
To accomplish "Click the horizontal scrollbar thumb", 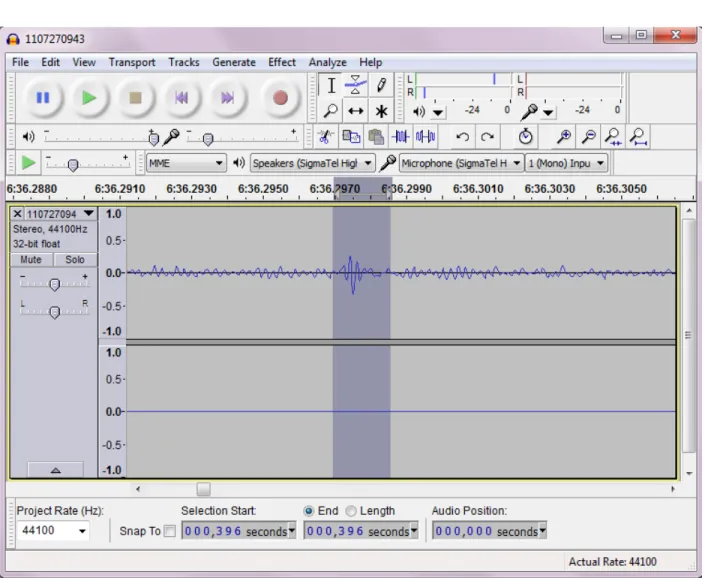I will coord(203,489).
